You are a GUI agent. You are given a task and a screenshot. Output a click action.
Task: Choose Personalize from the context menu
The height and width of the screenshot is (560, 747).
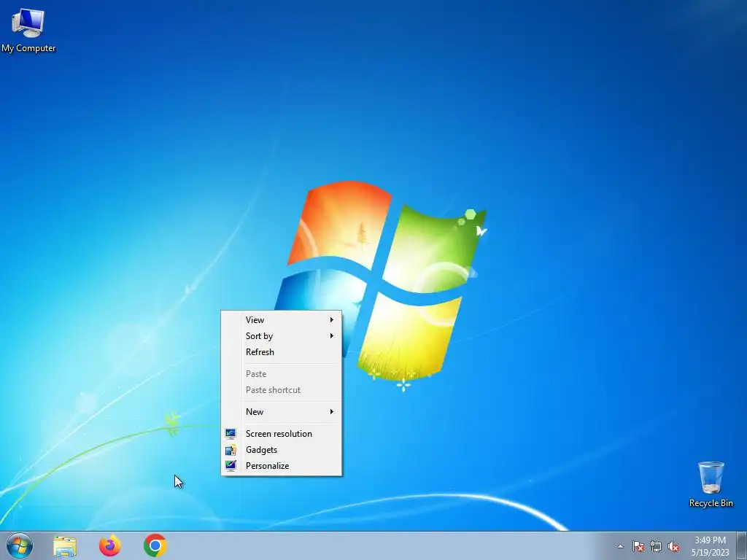coord(281,466)
